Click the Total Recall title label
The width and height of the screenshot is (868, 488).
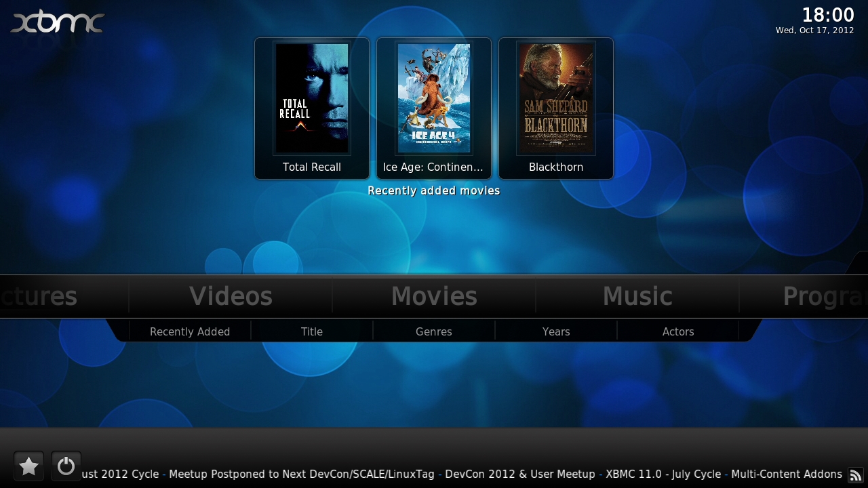(x=312, y=167)
